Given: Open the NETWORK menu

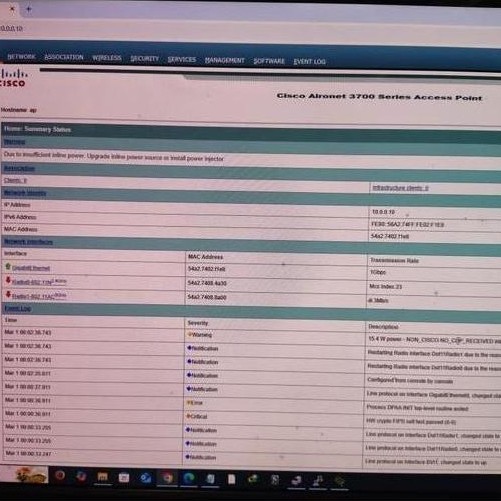Looking at the screenshot, I should coord(21,56).
